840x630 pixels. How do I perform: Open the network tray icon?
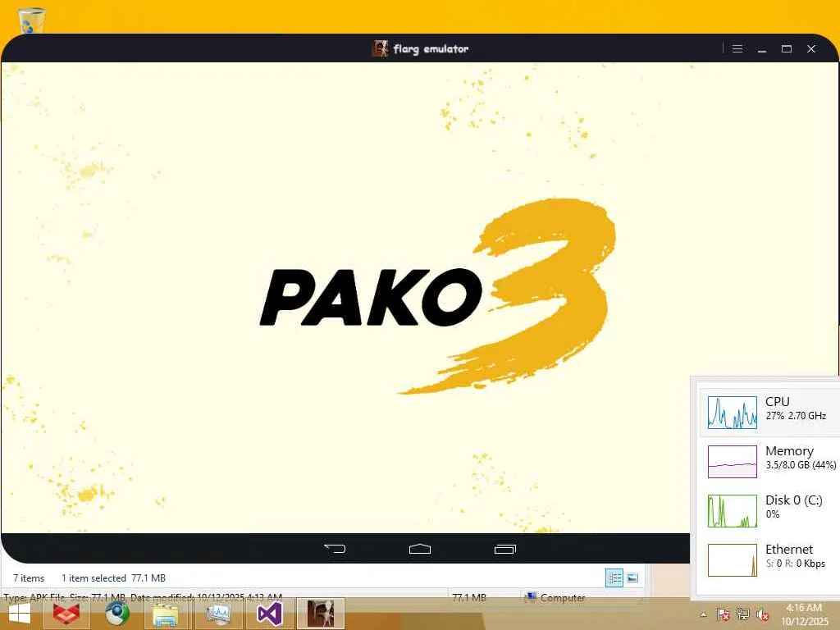pyautogui.click(x=742, y=614)
